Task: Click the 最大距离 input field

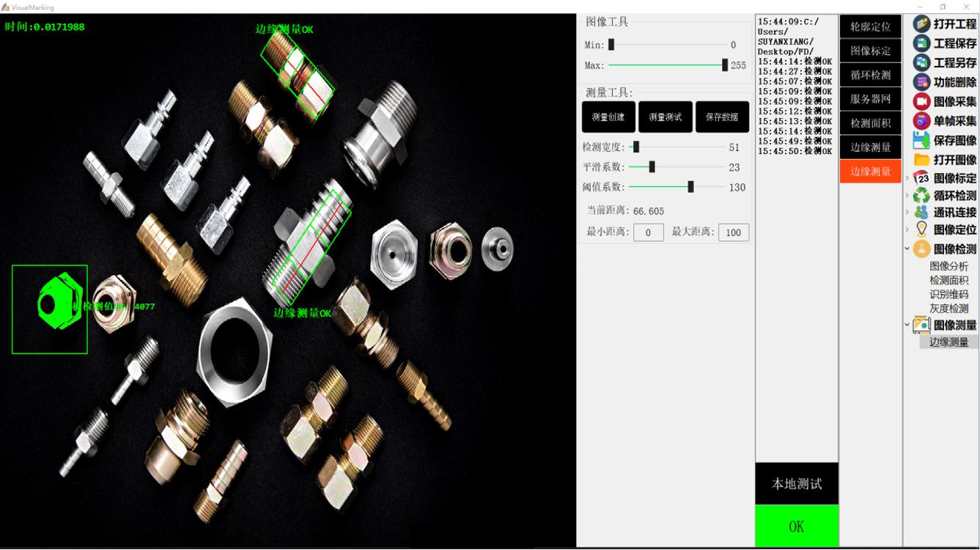Action: tap(733, 232)
